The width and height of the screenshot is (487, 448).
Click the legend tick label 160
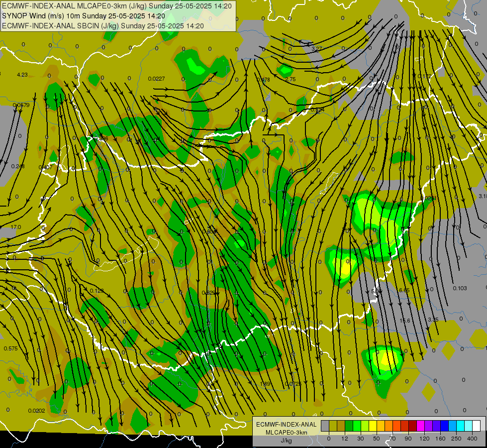pos(440,439)
